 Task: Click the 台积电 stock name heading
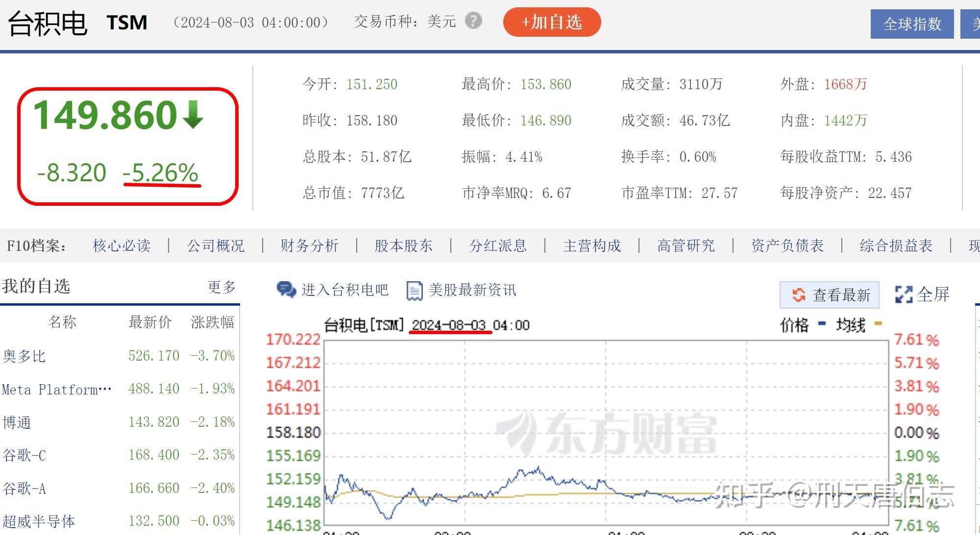(x=48, y=24)
